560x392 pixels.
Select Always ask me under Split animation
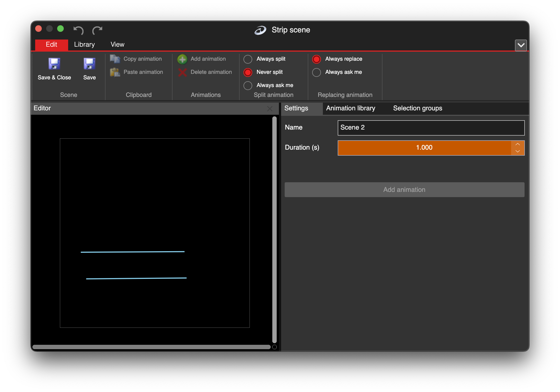point(248,85)
